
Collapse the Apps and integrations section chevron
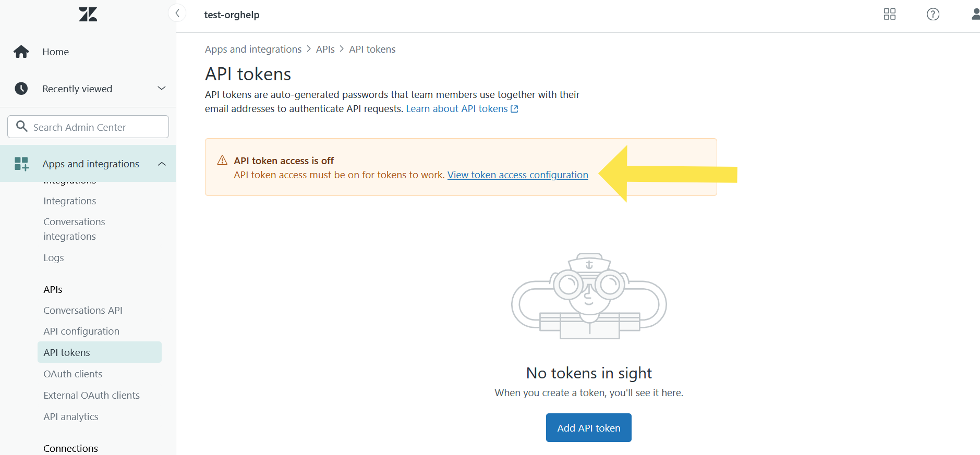pyautogui.click(x=162, y=164)
